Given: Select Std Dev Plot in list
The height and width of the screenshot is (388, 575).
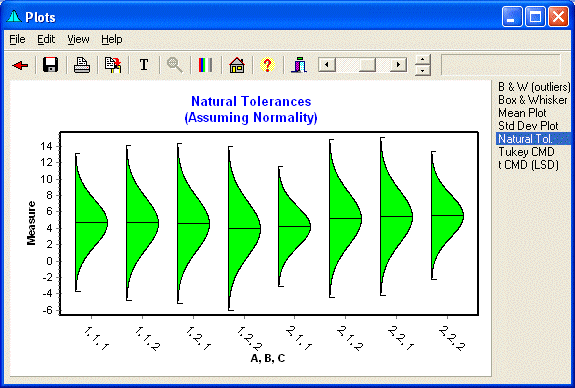Looking at the screenshot, I should pos(528,126).
